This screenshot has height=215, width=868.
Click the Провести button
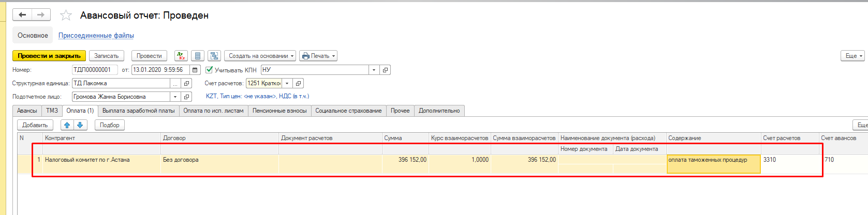click(x=149, y=56)
